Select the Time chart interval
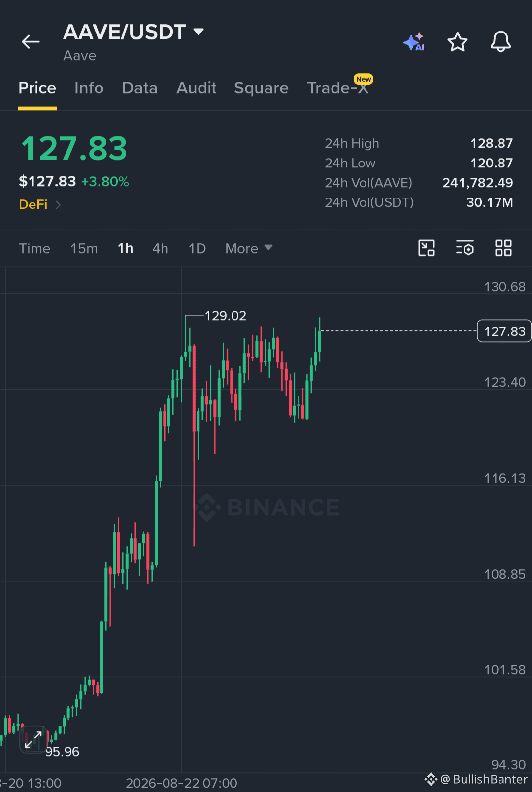 click(x=34, y=249)
